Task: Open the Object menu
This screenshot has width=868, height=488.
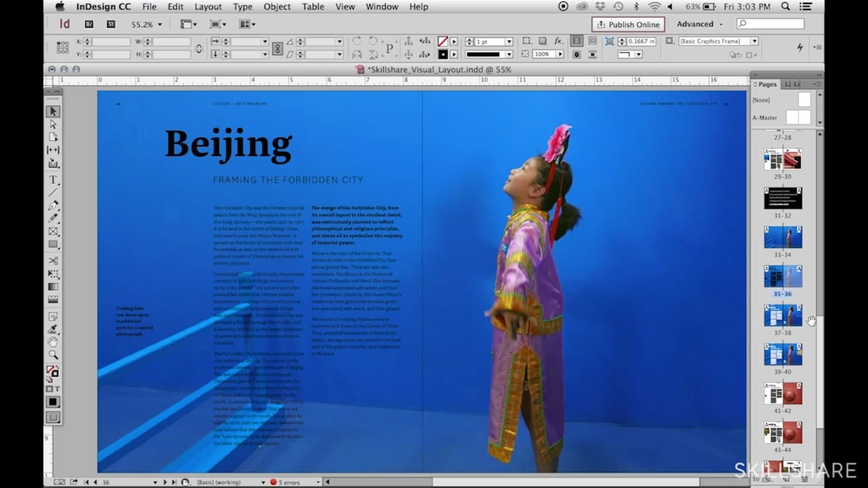Action: (x=277, y=7)
